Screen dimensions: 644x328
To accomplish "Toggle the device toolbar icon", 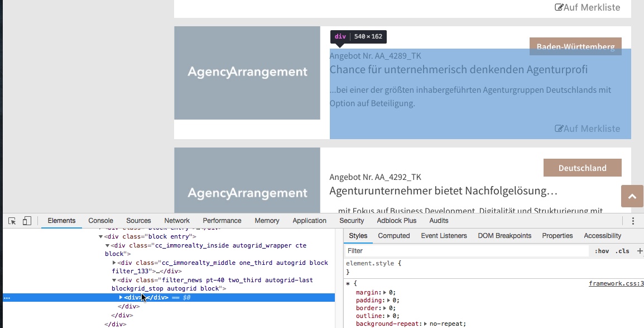I will click(x=27, y=221).
